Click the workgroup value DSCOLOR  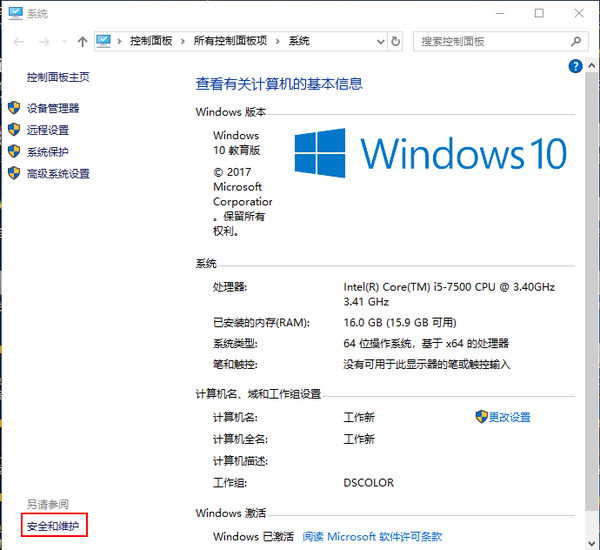(368, 483)
